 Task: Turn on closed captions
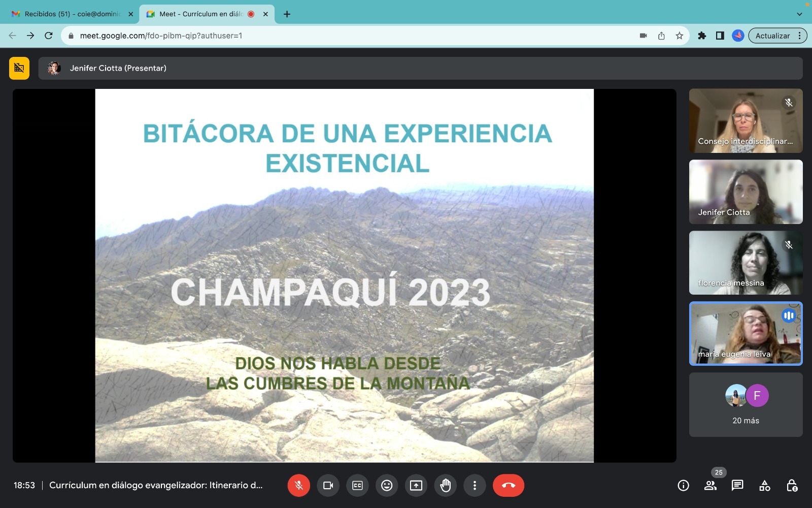coord(357,486)
